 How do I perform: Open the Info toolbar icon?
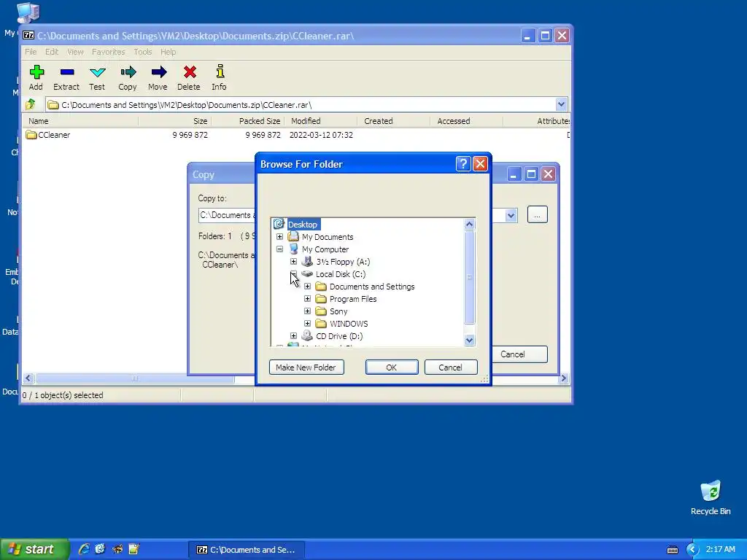click(220, 71)
